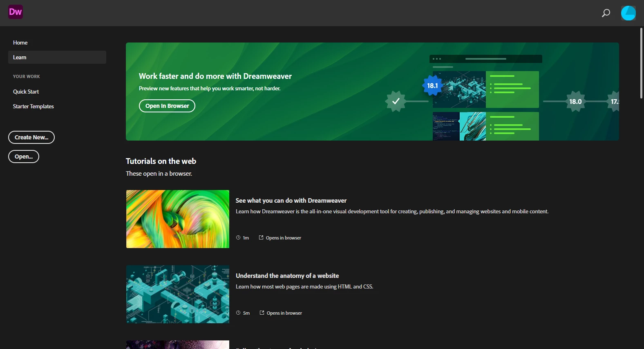Click the Create New... button
Viewport: 644px width, 349px height.
[31, 137]
